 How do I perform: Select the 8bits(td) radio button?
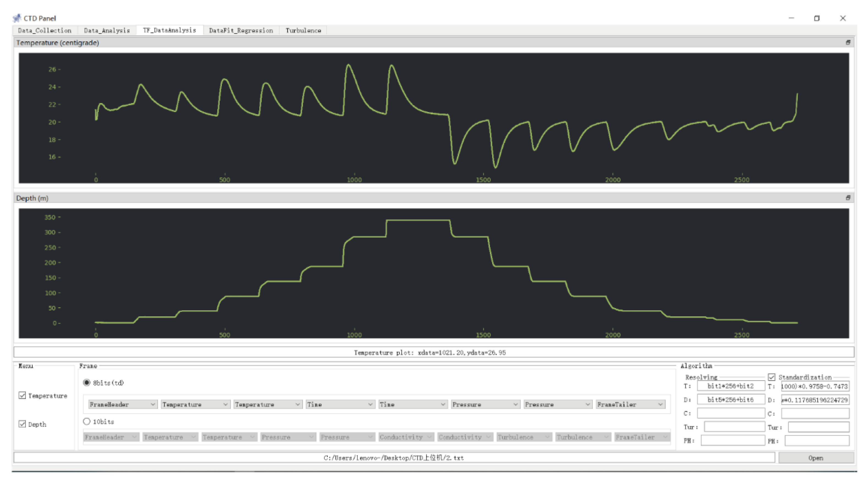point(87,383)
